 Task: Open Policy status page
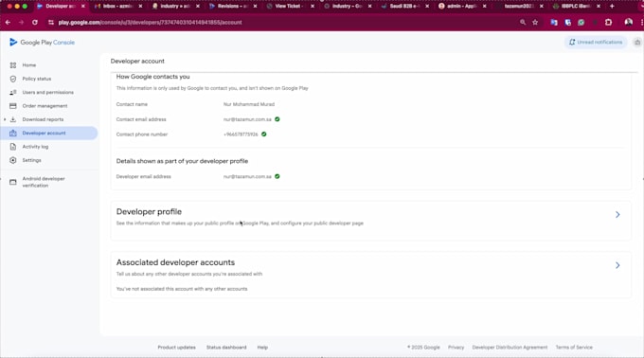pyautogui.click(x=37, y=79)
